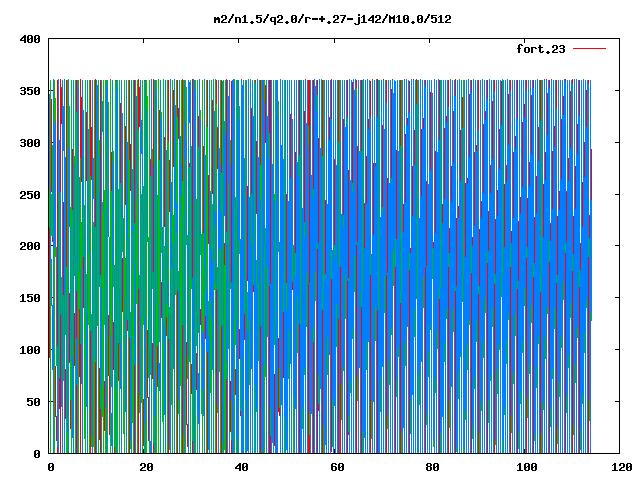Click the y-axis label 200
This screenshot has height=480, width=640.
(x=30, y=246)
